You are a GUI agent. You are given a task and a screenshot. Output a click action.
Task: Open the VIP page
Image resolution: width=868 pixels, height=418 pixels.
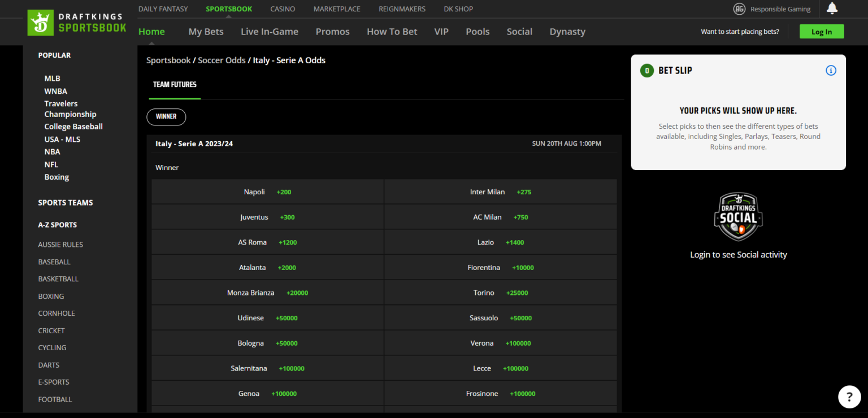441,32
